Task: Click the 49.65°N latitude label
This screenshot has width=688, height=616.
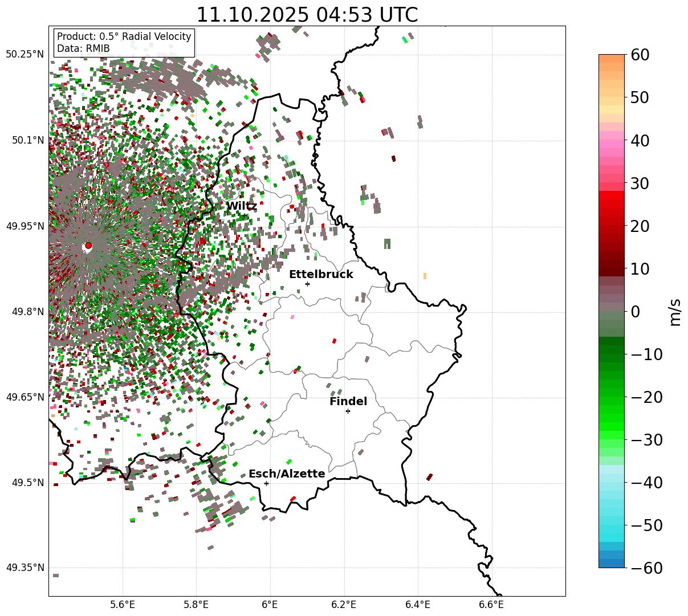Action: pyautogui.click(x=25, y=397)
